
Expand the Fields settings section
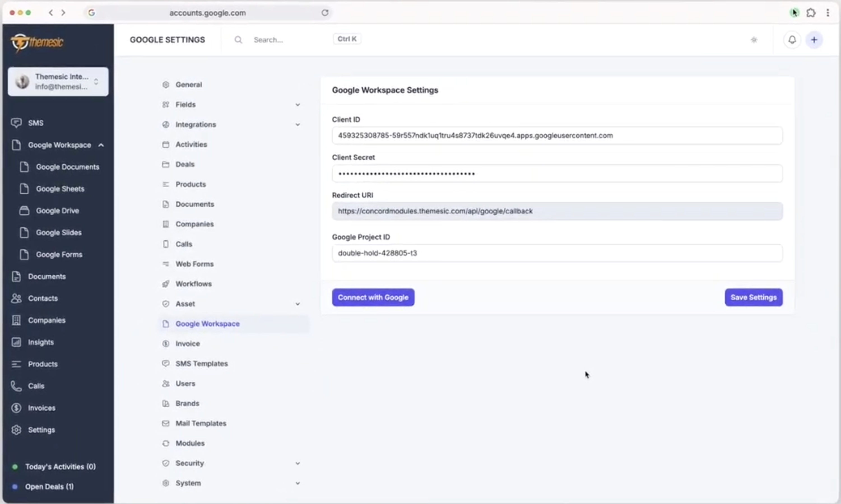click(298, 105)
